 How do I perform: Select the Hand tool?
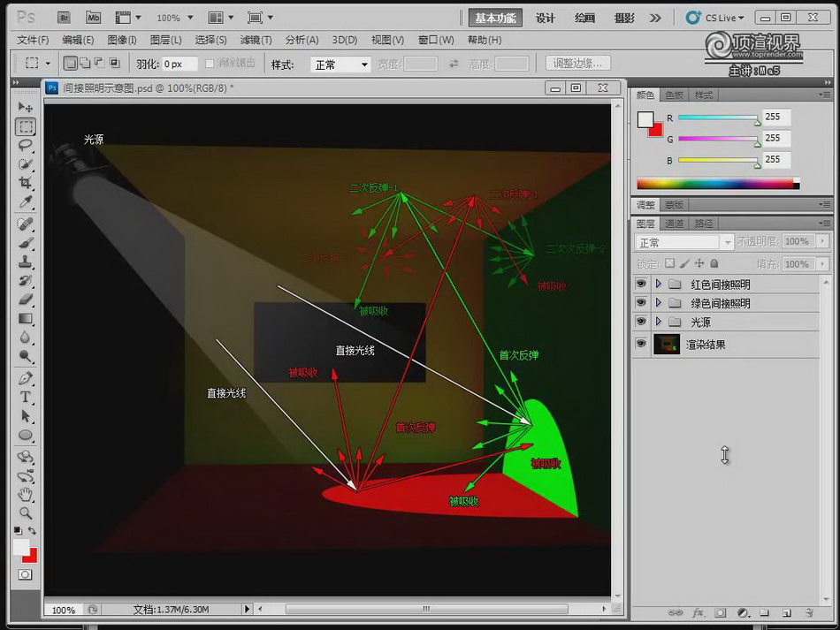(26, 493)
